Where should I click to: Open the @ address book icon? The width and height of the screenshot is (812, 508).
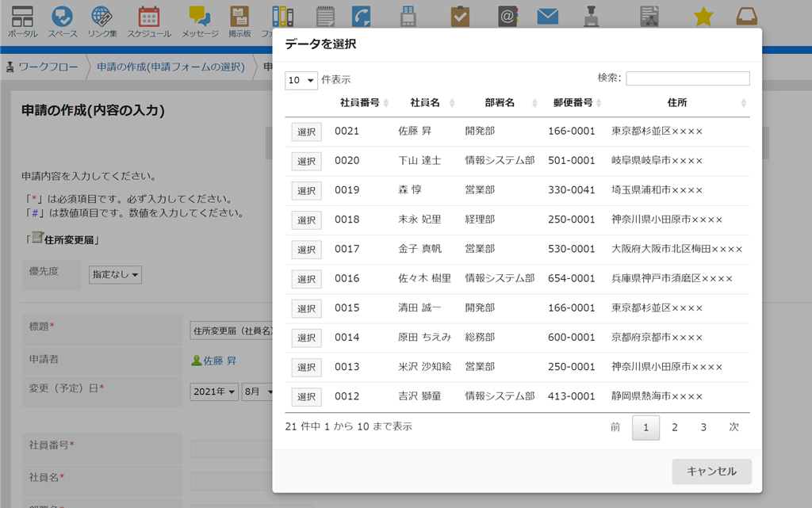(x=508, y=17)
